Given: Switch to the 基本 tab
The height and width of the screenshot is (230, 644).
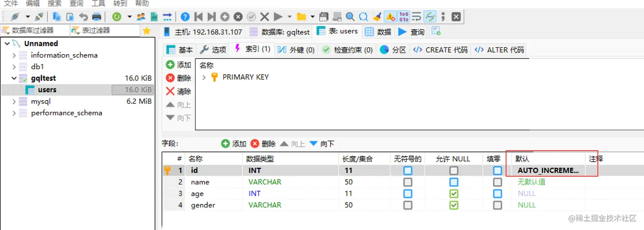Looking at the screenshot, I should (x=179, y=50).
